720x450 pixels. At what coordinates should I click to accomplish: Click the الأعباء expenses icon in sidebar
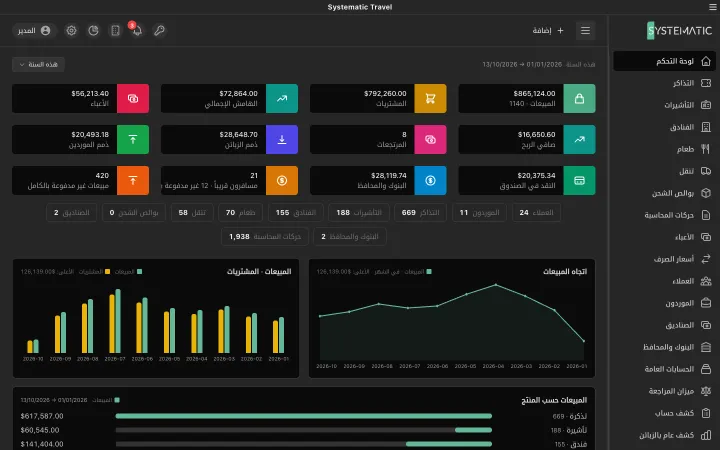(706, 237)
